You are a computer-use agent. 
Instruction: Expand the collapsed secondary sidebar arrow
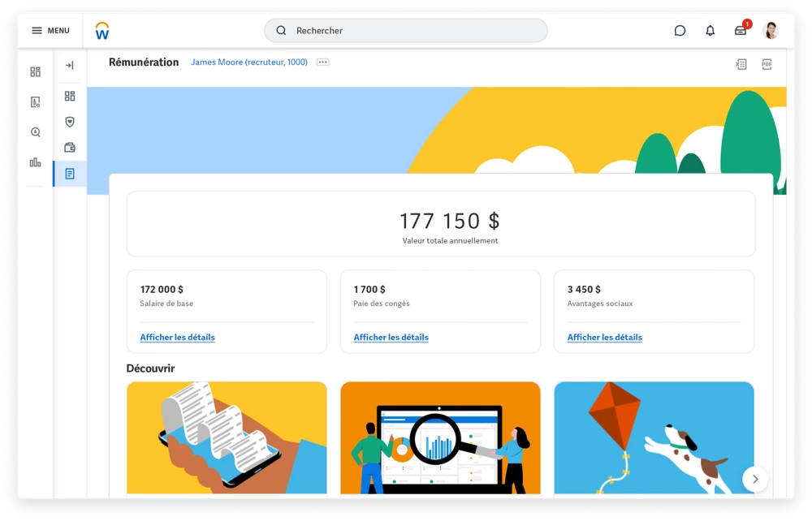point(70,66)
